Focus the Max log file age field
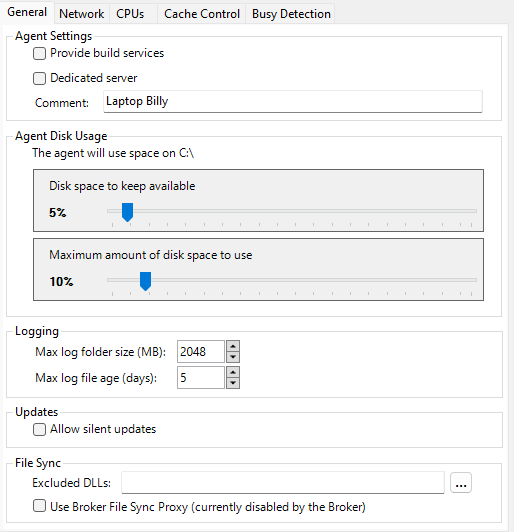 coord(201,377)
